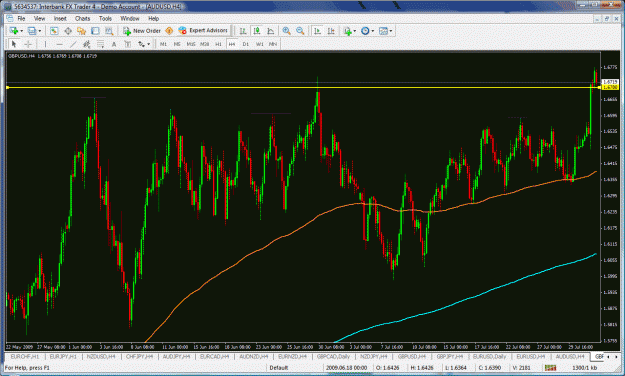Screen dimensions: 625x376
Task: Zoom out on the chart
Action: point(300,31)
